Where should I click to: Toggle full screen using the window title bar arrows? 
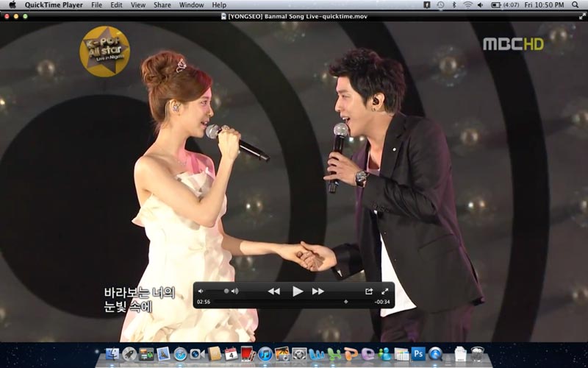[582, 16]
